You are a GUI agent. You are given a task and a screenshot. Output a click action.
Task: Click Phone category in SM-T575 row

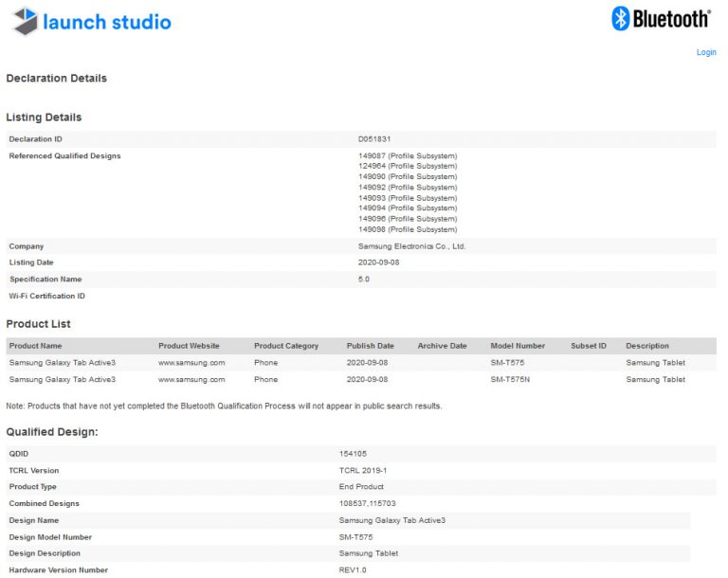265,362
